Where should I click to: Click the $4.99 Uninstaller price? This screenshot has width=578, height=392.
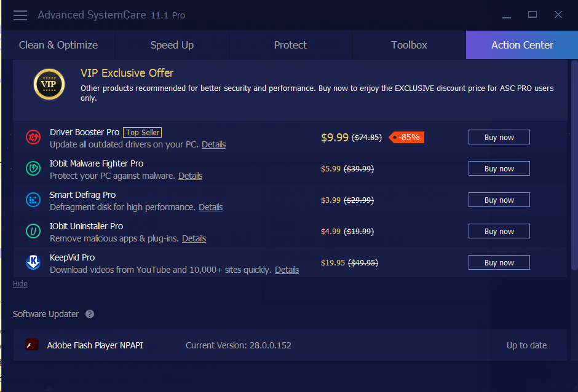point(331,232)
